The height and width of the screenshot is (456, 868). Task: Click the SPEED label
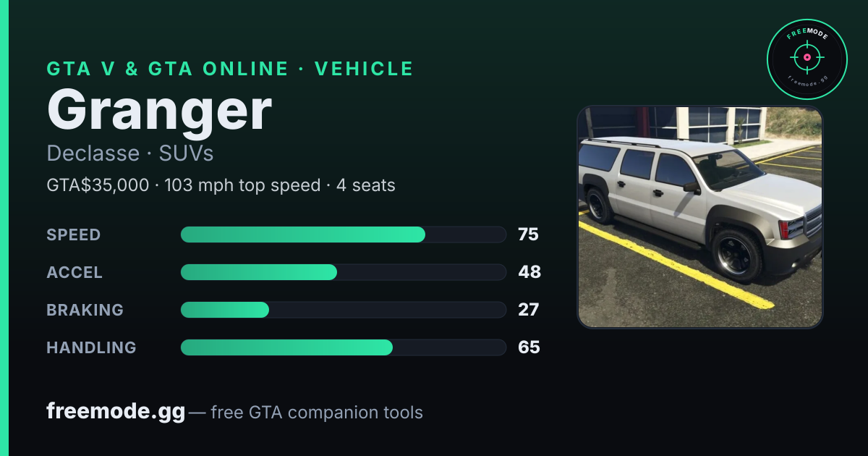pyautogui.click(x=74, y=235)
